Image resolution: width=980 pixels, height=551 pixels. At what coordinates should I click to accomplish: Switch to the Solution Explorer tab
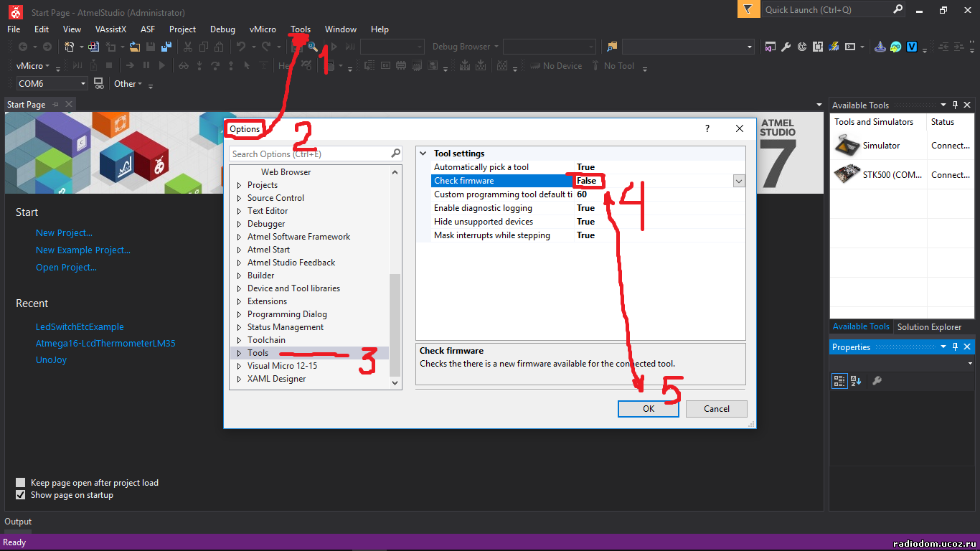[x=929, y=326]
